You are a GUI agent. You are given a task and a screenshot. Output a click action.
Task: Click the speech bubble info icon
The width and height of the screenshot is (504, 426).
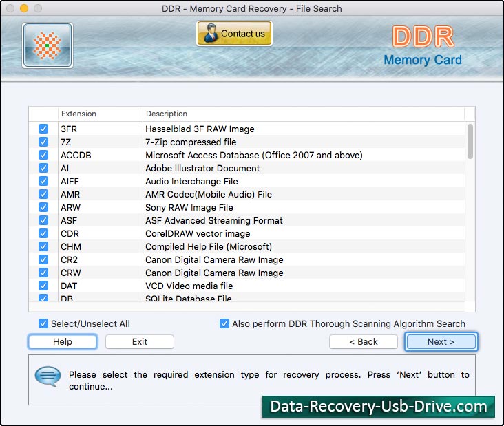coord(48,376)
